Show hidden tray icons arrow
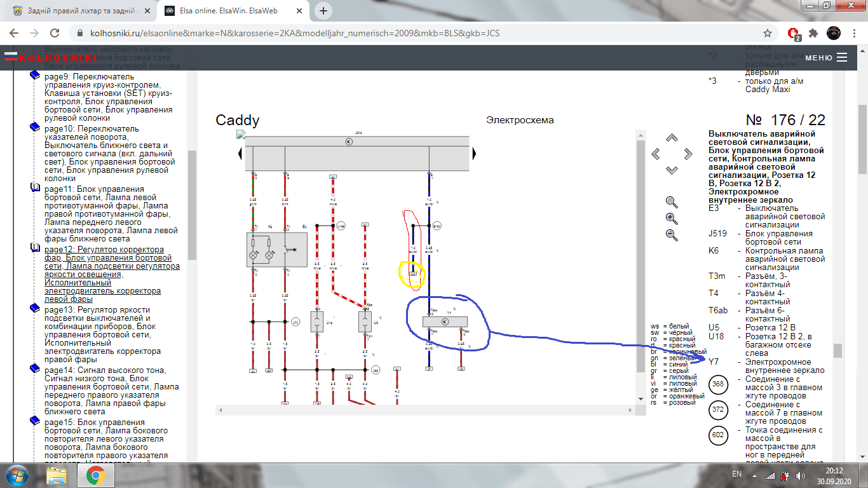Viewport: 868px width, 488px height. point(755,476)
